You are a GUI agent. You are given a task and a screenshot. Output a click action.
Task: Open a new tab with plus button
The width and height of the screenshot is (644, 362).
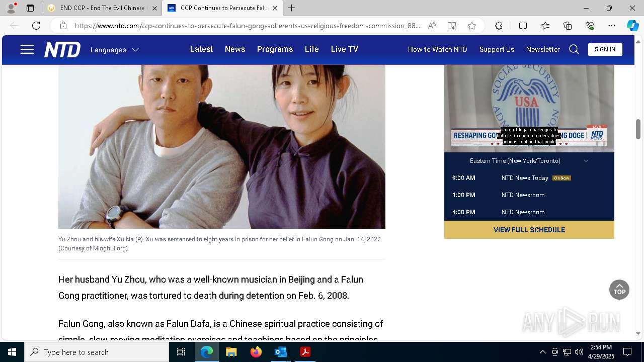[292, 8]
